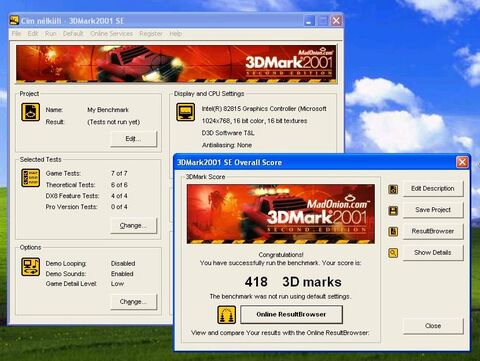Click the Project document icon
The width and height of the screenshot is (480, 361).
(x=31, y=112)
